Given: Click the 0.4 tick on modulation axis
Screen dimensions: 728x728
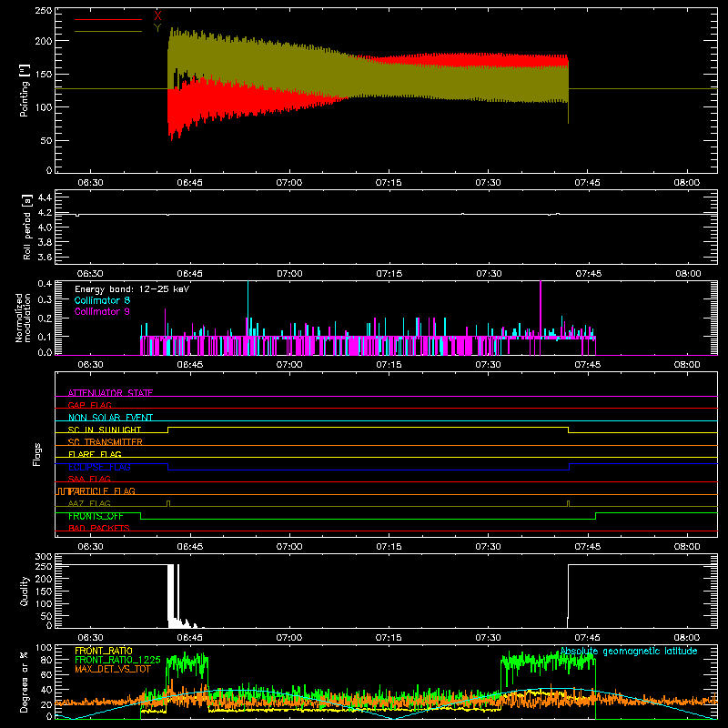Looking at the screenshot, I should 45,283.
